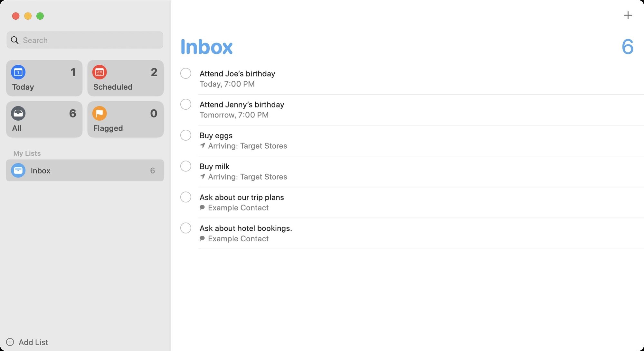Image resolution: width=644 pixels, height=351 pixels.
Task: Click the Add List button
Action: click(27, 342)
